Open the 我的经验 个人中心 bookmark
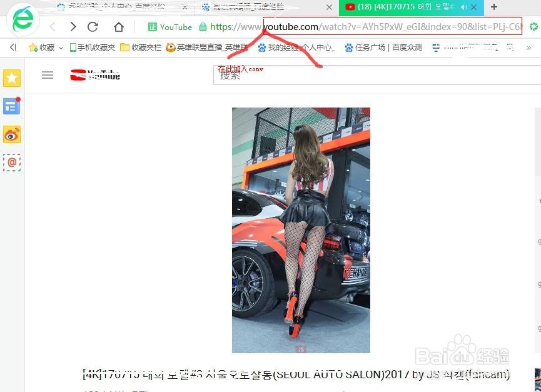This screenshot has width=541, height=392. [x=296, y=48]
